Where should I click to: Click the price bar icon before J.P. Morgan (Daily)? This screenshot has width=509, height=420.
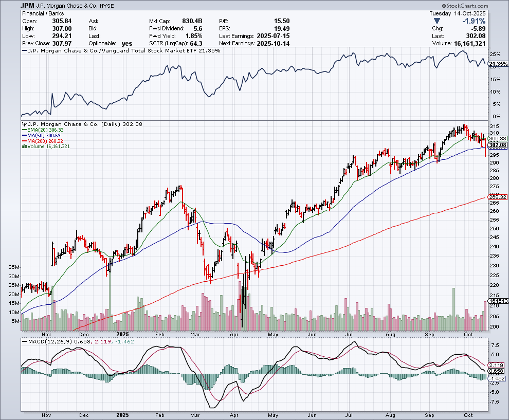click(x=23, y=124)
